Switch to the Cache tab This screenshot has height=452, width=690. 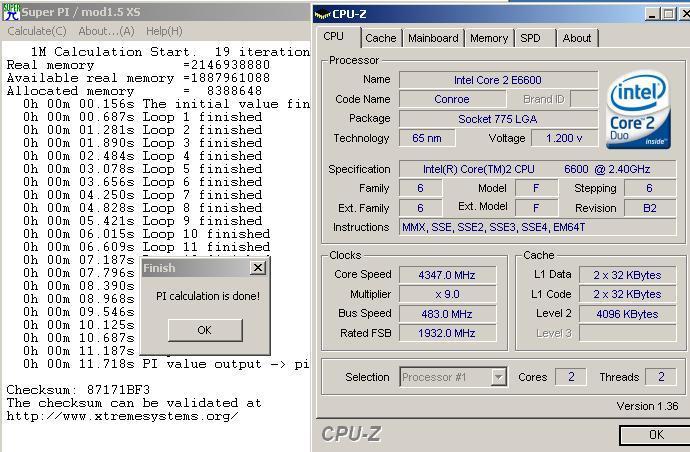381,38
